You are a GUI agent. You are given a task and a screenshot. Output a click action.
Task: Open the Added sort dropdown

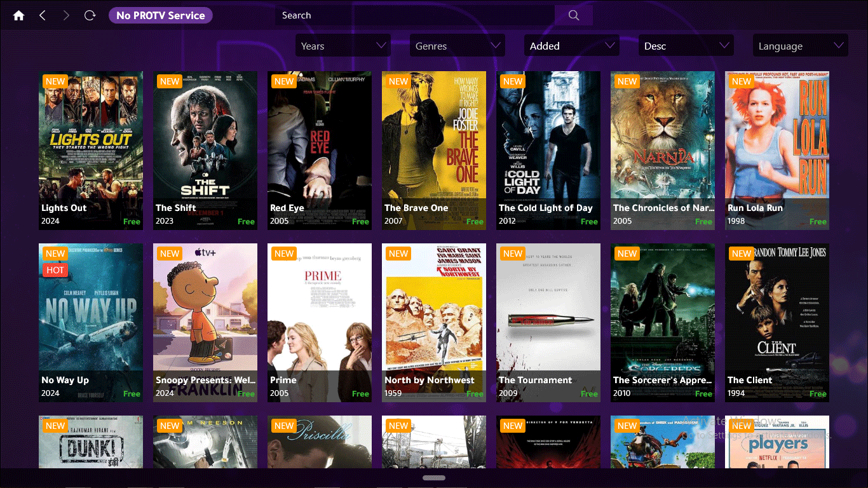coord(572,46)
